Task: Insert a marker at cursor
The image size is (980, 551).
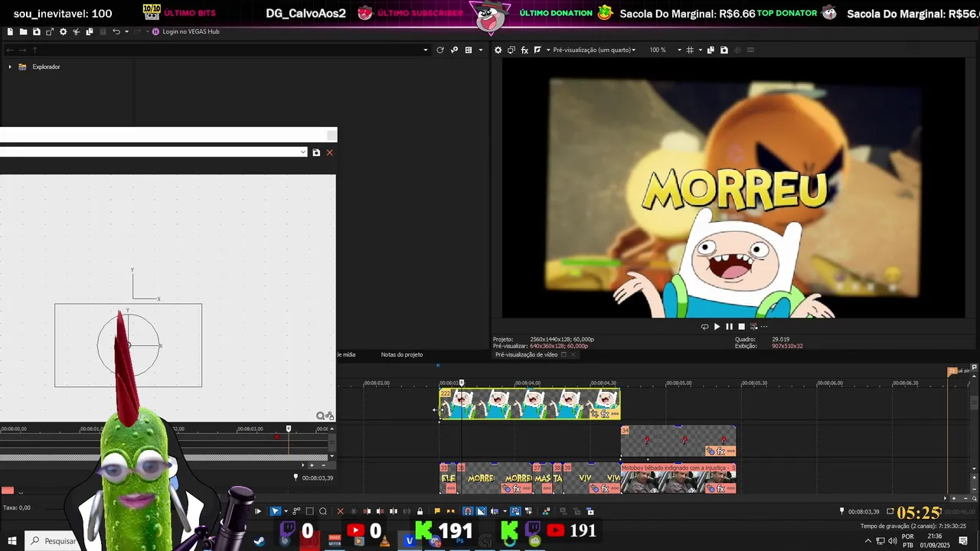Action: tap(437, 511)
